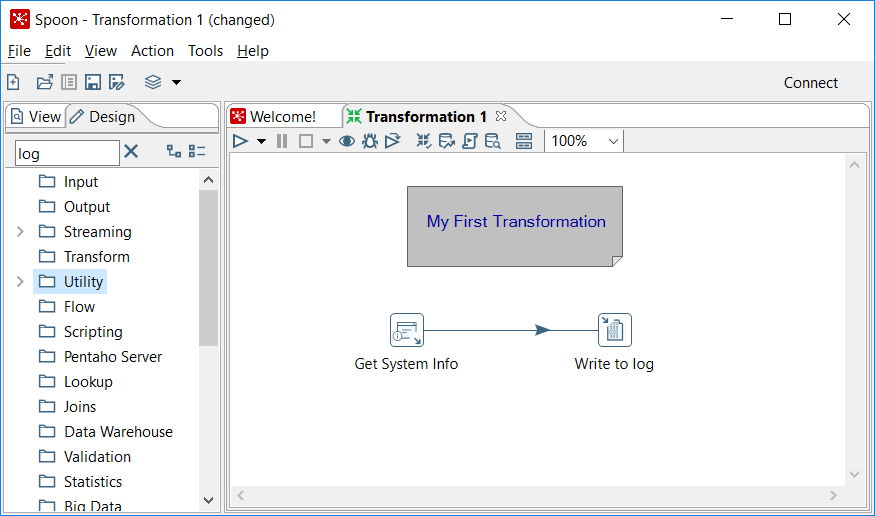Open the run options dropdown arrow
Viewport: 875px width, 516px height.
tap(261, 141)
